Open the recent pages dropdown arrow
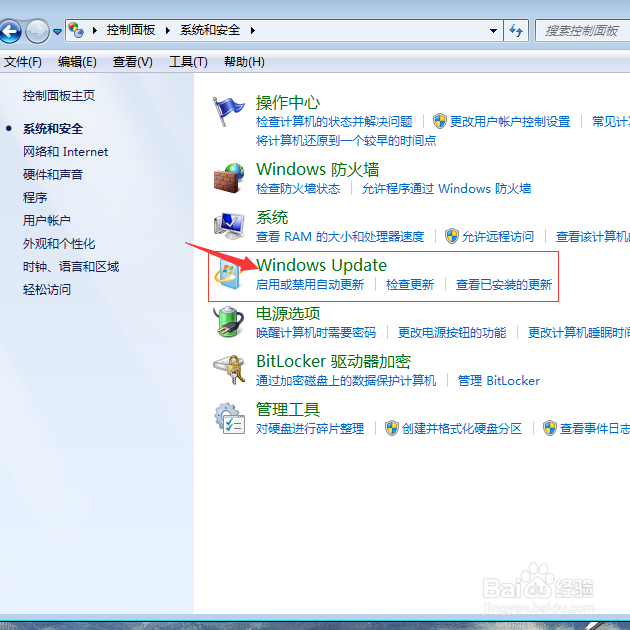 click(x=57, y=31)
